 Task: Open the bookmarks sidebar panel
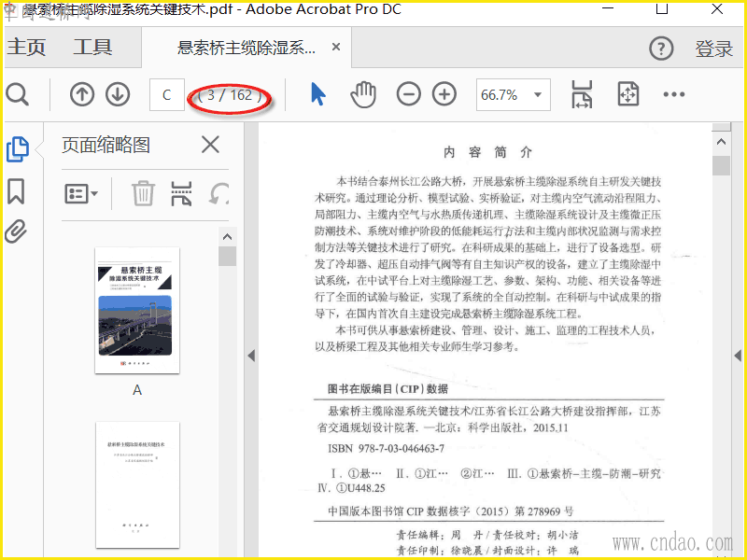click(16, 191)
